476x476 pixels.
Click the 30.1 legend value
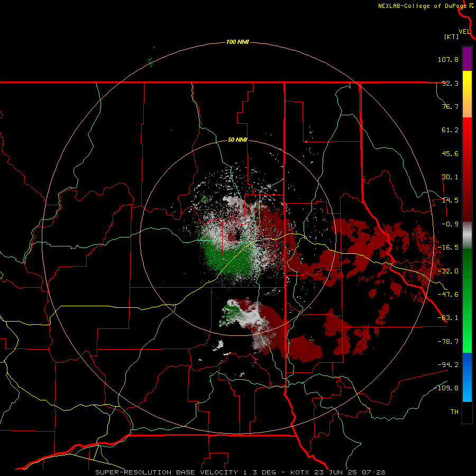[x=450, y=177]
